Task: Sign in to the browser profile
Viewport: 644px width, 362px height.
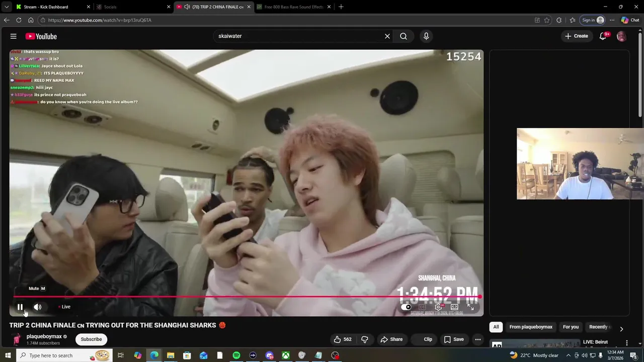Action: [593, 20]
